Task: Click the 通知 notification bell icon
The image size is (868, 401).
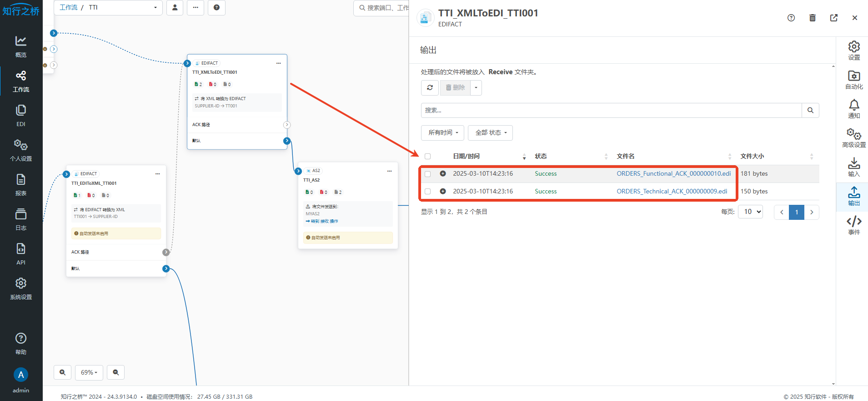Action: [853, 109]
